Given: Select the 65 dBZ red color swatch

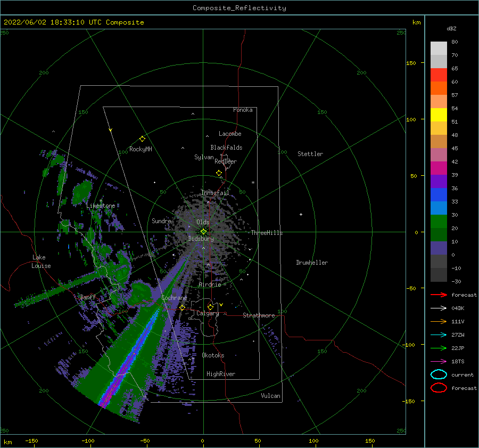Looking at the screenshot, I should [439, 75].
